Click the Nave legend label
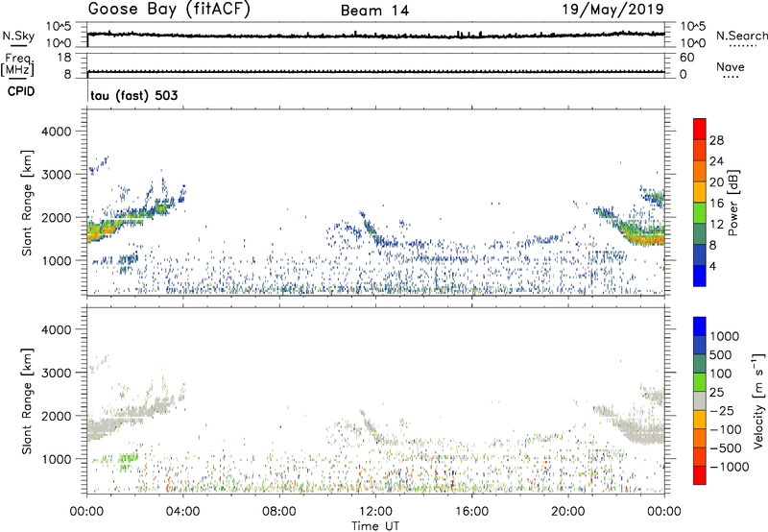 tap(731, 66)
